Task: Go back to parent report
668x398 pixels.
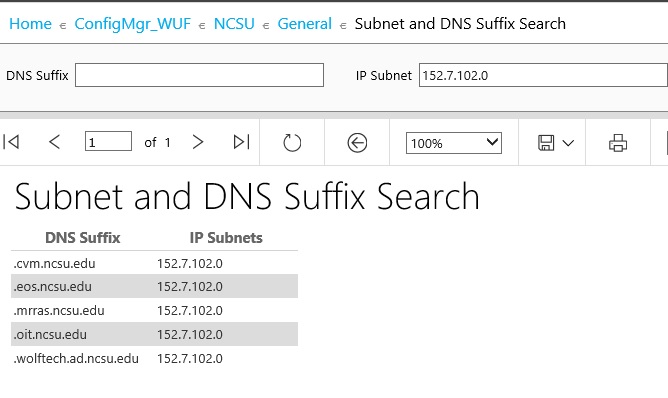Action: coord(357,143)
